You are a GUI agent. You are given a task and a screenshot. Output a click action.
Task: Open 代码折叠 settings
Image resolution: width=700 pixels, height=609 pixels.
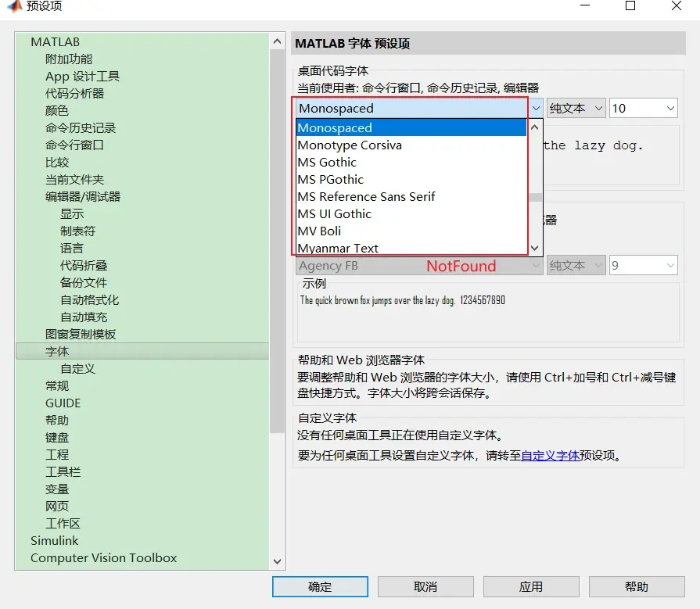tap(84, 266)
